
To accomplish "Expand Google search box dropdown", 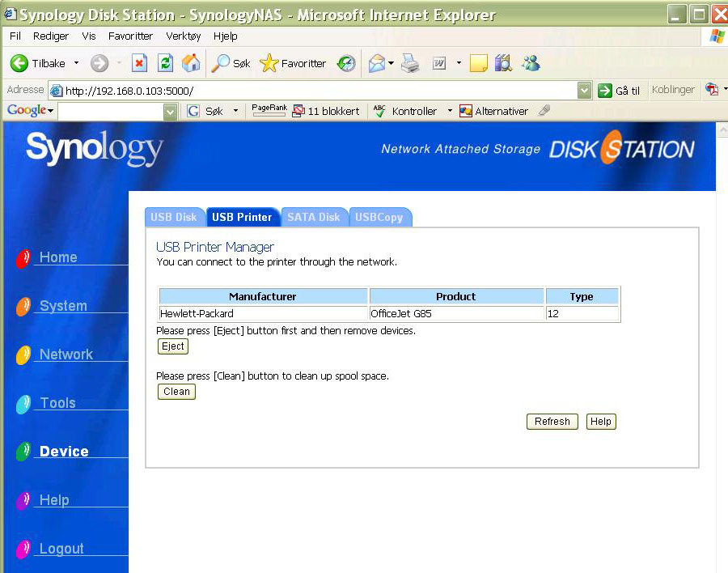I will (171, 112).
